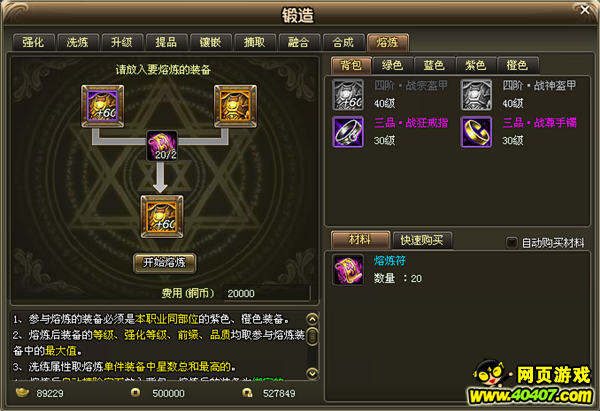Click the purple armor in left smelting slot
The width and height of the screenshot is (600, 411).
click(102, 106)
